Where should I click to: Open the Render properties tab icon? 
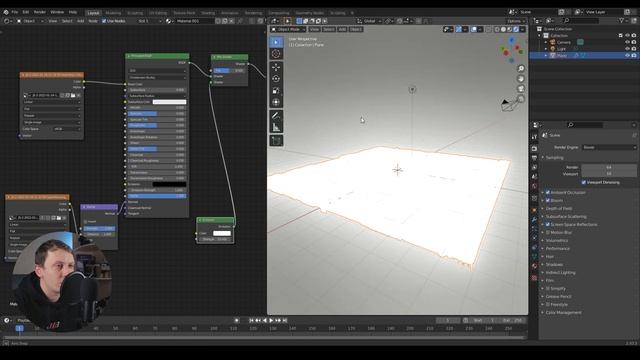[x=534, y=148]
